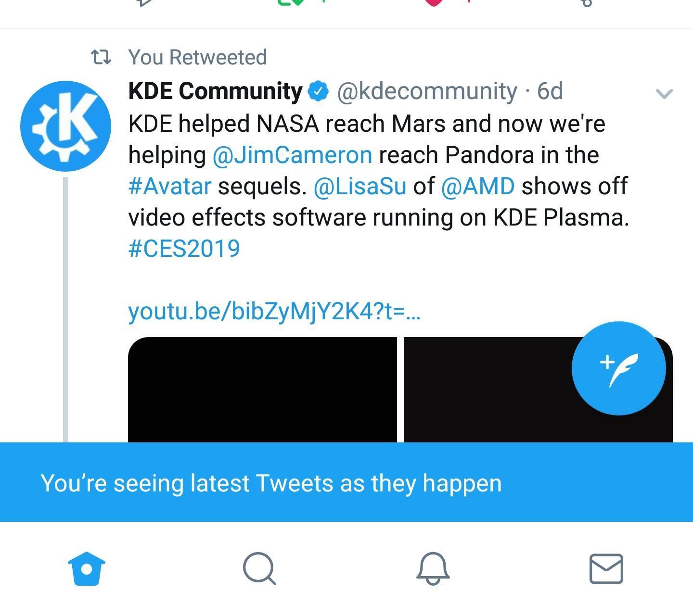Open the #Avatar hashtag

(170, 186)
